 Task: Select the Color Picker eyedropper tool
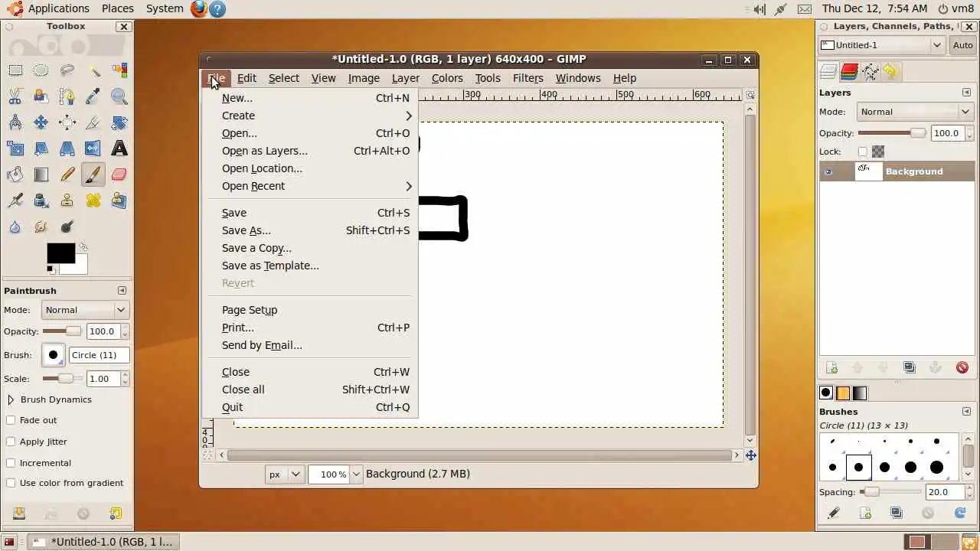click(x=93, y=96)
